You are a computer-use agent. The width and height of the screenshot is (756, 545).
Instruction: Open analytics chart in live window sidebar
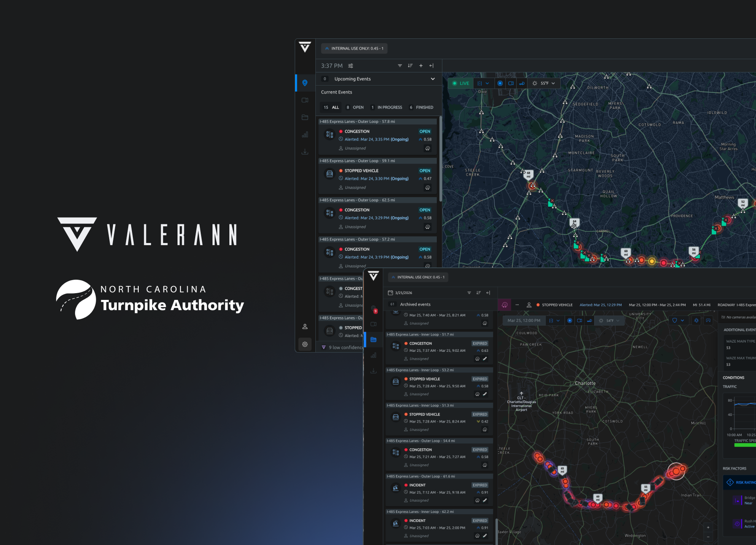click(x=305, y=135)
